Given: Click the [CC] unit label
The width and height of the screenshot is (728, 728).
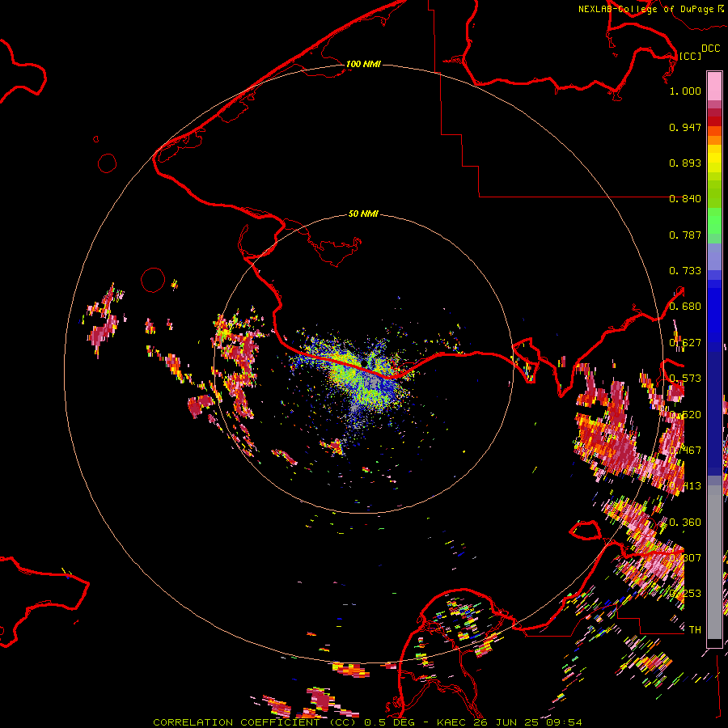Looking at the screenshot, I should 690,56.
